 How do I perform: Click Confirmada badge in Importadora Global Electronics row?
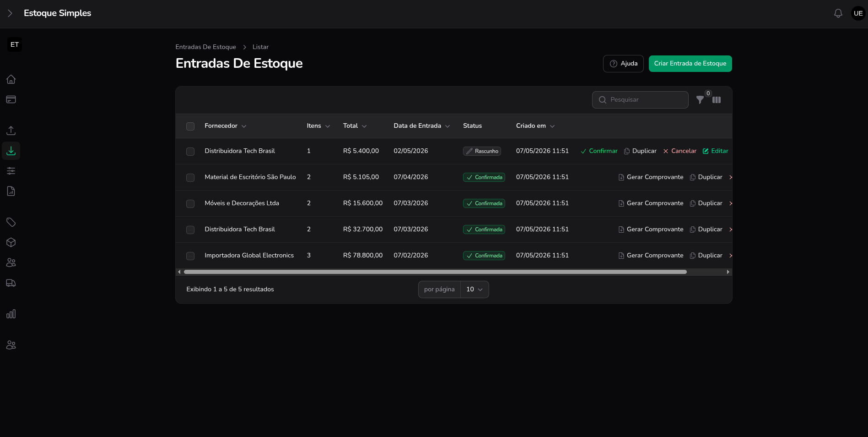coord(484,256)
